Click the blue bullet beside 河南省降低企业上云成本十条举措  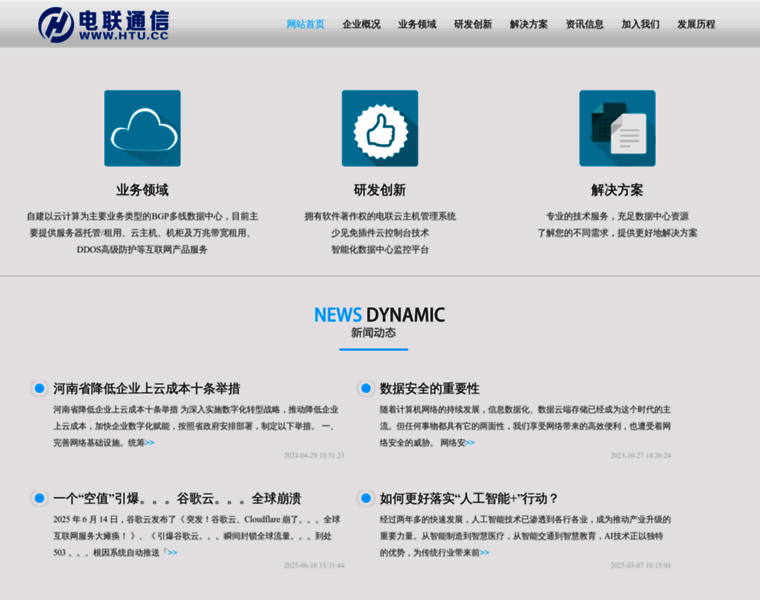coord(39,388)
